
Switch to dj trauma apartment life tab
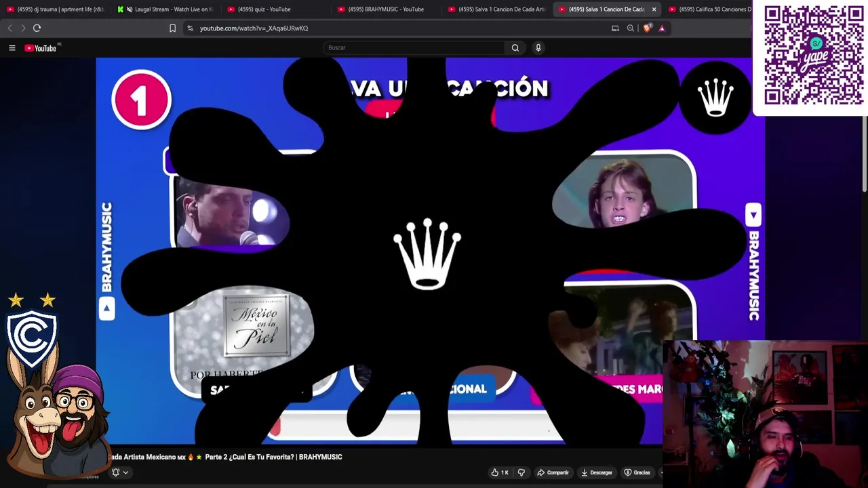click(56, 9)
